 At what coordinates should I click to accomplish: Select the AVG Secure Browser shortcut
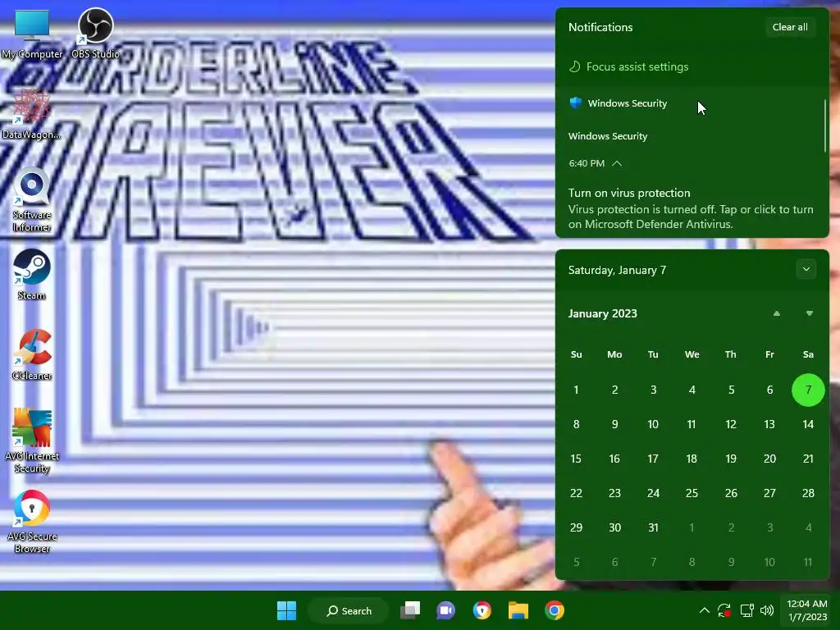(x=32, y=522)
